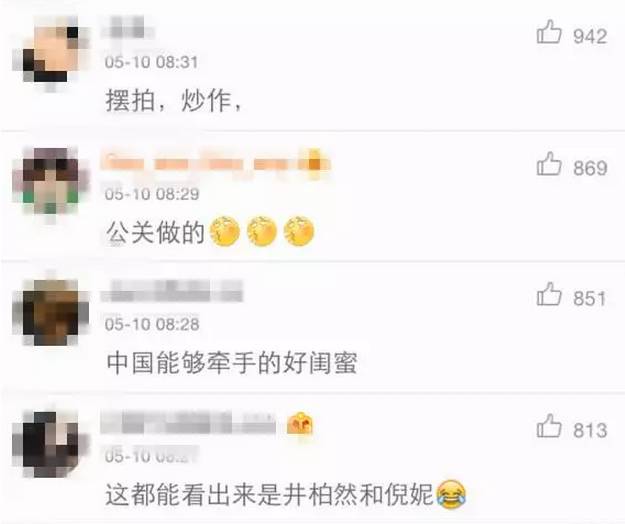The image size is (625, 524).
Task: Click the 942 like count number
Action: [590, 36]
